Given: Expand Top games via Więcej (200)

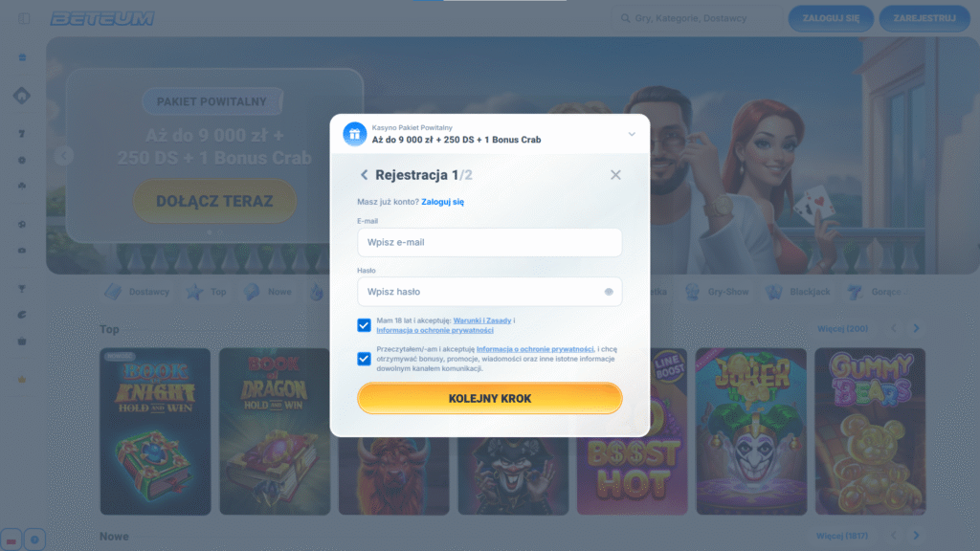Looking at the screenshot, I should [x=842, y=328].
